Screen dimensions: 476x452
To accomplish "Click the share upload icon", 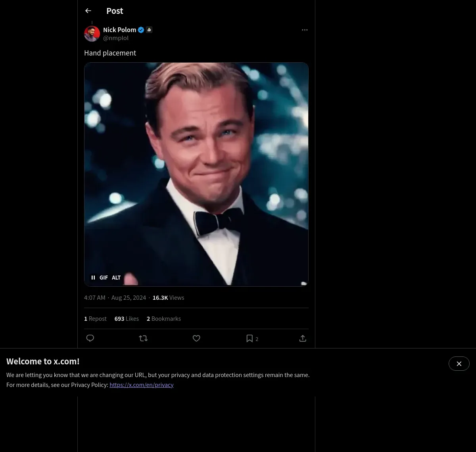I will point(303,338).
